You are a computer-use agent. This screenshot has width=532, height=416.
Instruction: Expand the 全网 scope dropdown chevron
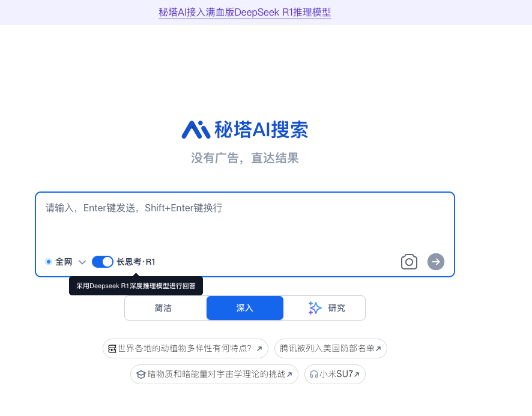click(x=82, y=262)
